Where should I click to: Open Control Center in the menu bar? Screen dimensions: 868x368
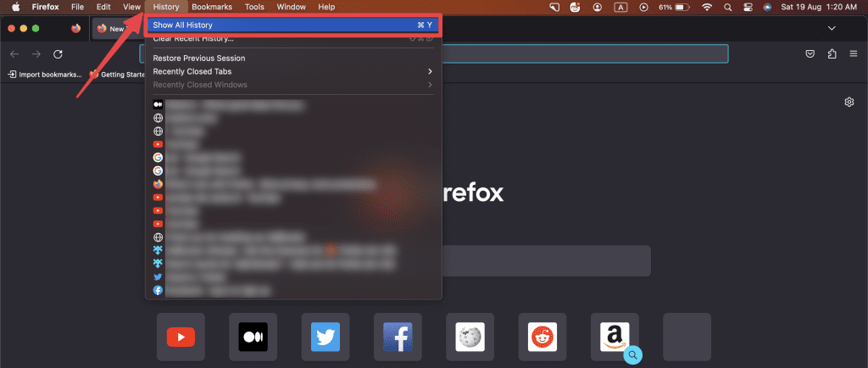click(748, 7)
